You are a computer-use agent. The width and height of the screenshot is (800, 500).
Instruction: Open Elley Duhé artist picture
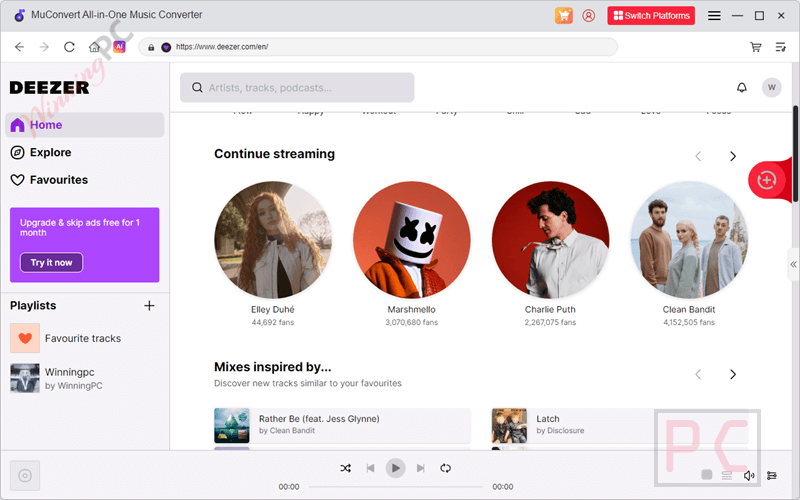click(273, 240)
